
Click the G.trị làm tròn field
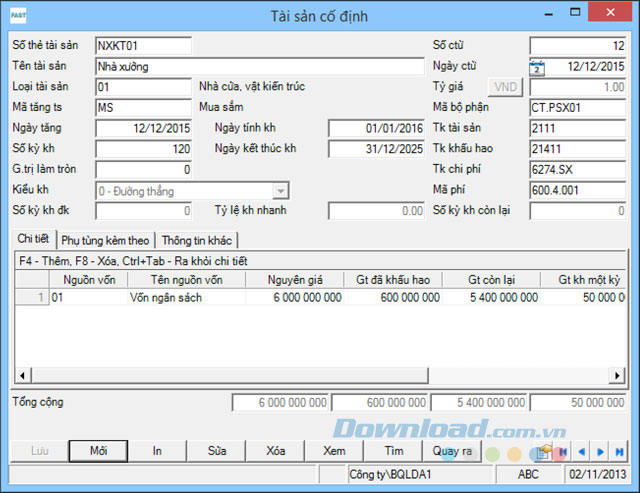pyautogui.click(x=143, y=169)
